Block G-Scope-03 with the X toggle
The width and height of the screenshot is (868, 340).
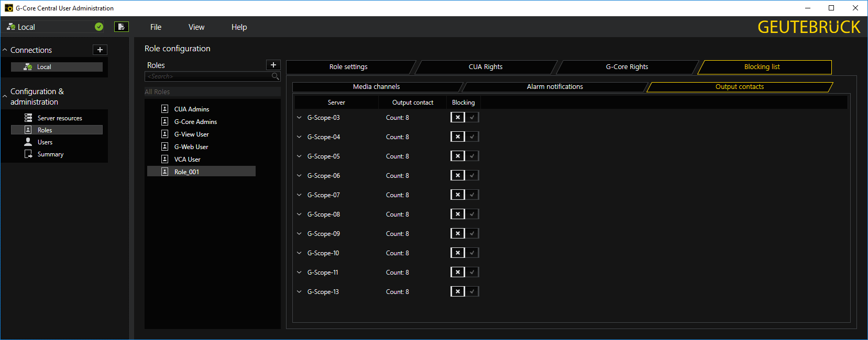[x=458, y=117]
